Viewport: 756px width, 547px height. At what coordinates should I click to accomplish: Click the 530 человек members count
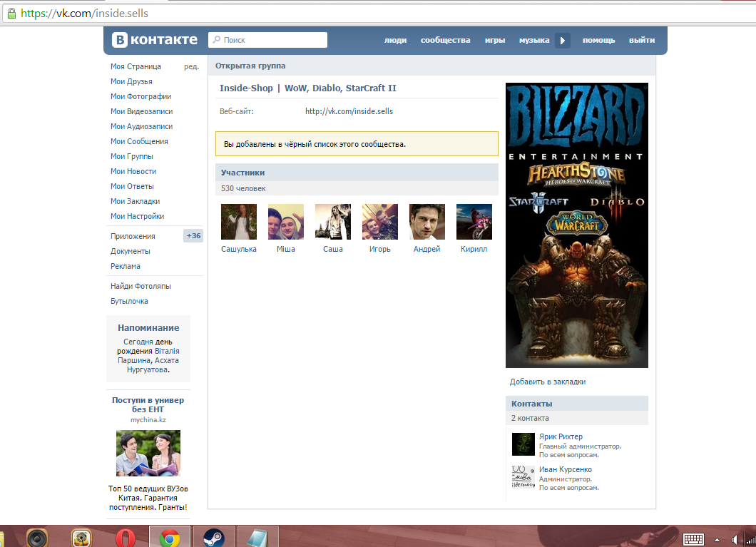tap(243, 188)
